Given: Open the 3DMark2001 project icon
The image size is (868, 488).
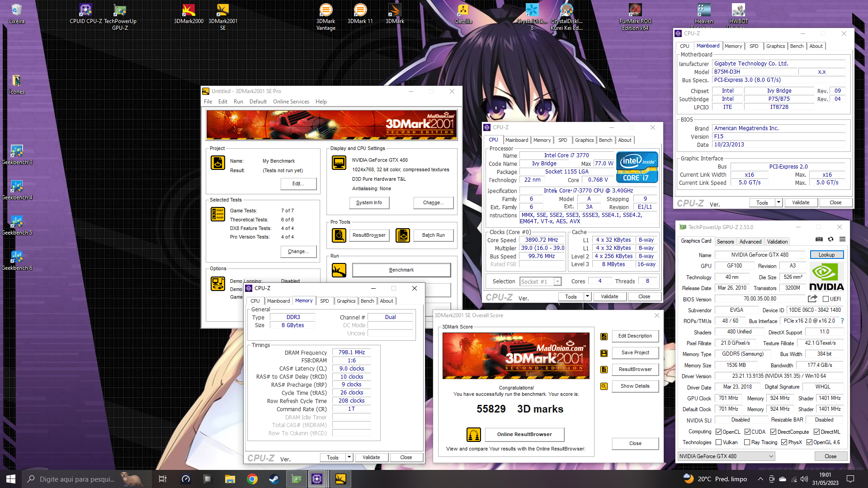Looking at the screenshot, I should coord(218,163).
